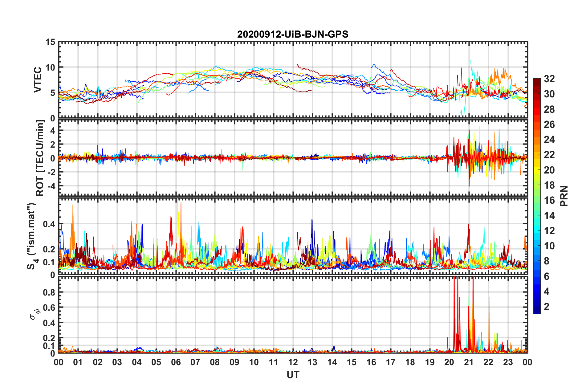This screenshot has height=392, width=586.
Task: Click the 21 tick on the UT axis
Action: 469,362
